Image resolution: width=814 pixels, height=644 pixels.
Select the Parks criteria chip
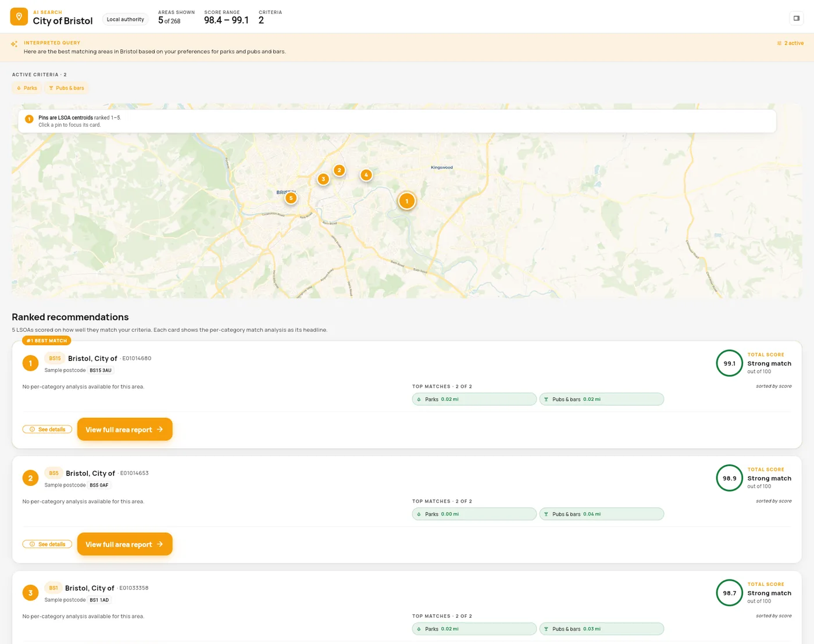pos(27,88)
